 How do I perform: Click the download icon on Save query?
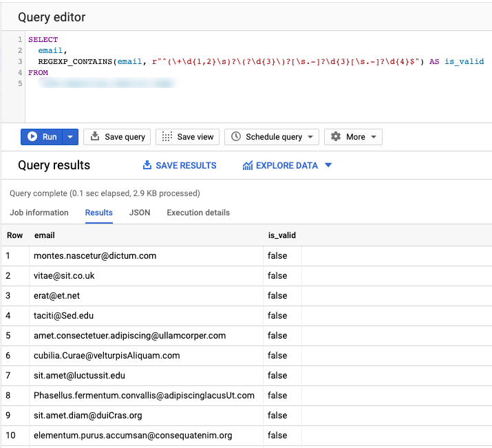[x=95, y=136]
